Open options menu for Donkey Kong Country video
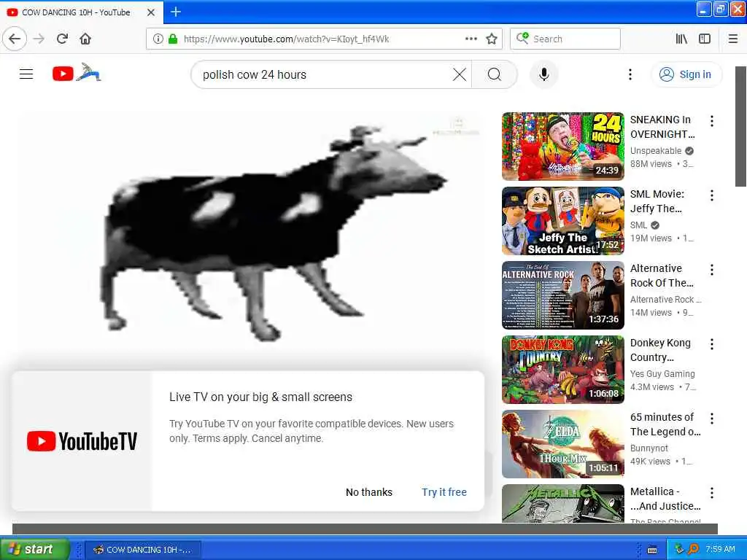The height and width of the screenshot is (560, 747). [x=712, y=344]
